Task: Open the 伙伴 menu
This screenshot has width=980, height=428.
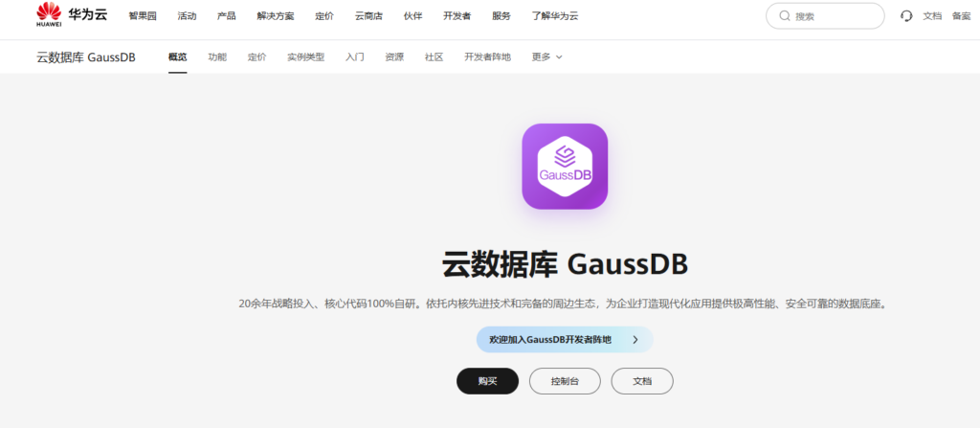Action: (413, 16)
